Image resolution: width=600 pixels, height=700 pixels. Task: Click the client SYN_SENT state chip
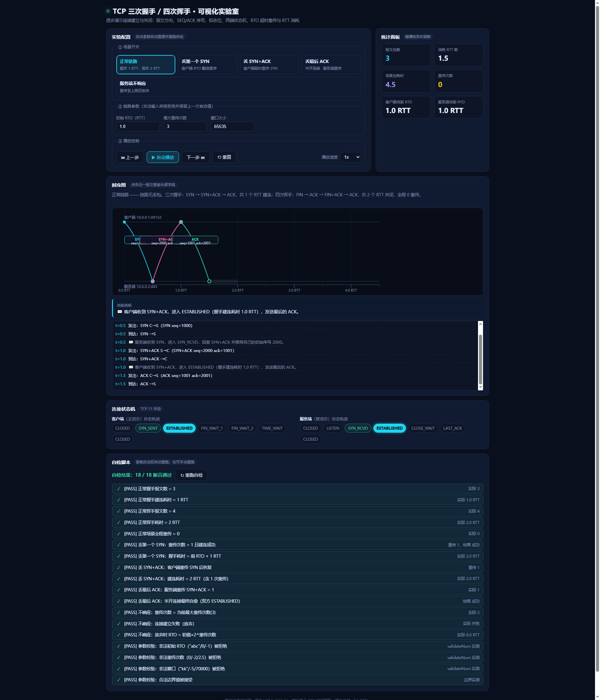(148, 428)
